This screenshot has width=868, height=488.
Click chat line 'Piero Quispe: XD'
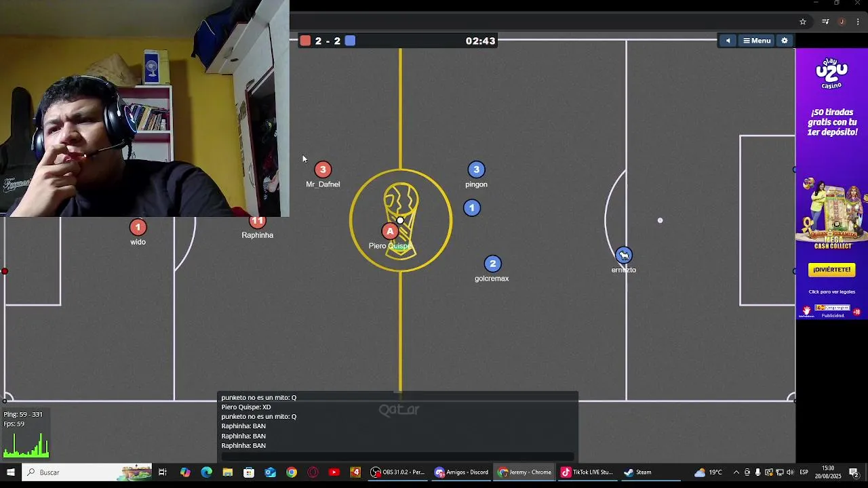coord(246,407)
